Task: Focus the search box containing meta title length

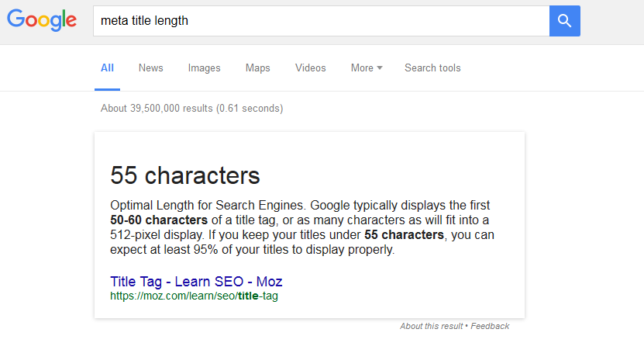Action: point(321,21)
